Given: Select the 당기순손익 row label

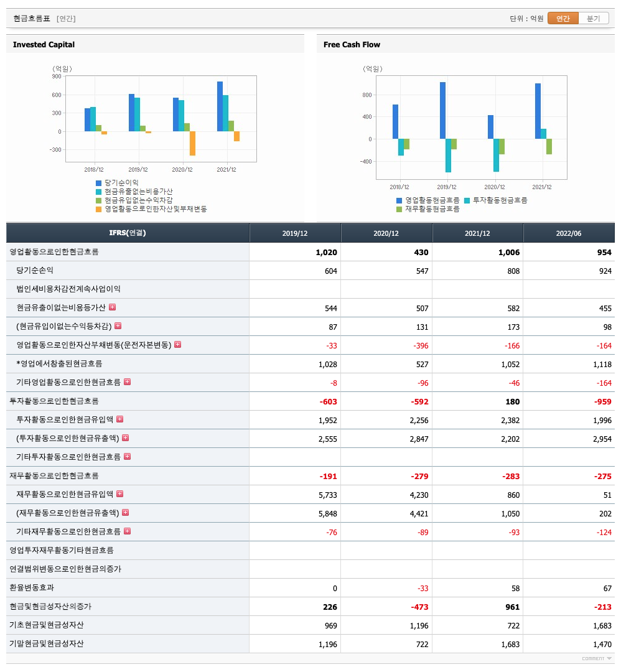Looking at the screenshot, I should [35, 271].
